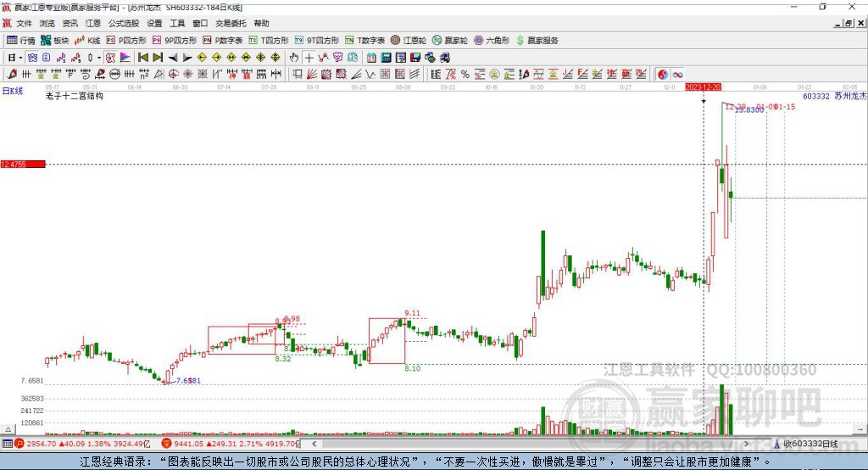868x470 pixels.
Task: Toggle the infinity loop icon
Action: point(677,75)
